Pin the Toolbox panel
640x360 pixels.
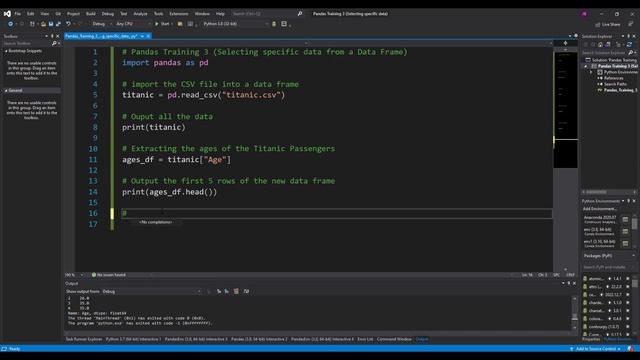click(52, 36)
